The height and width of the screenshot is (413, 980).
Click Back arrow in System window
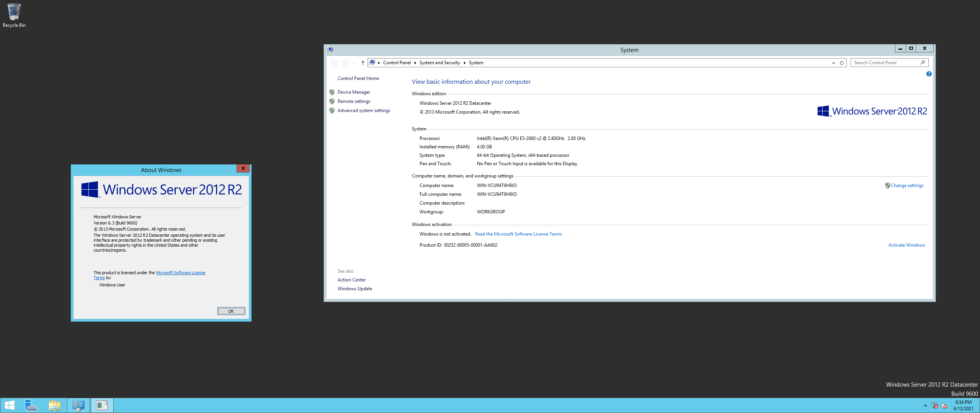tap(334, 63)
